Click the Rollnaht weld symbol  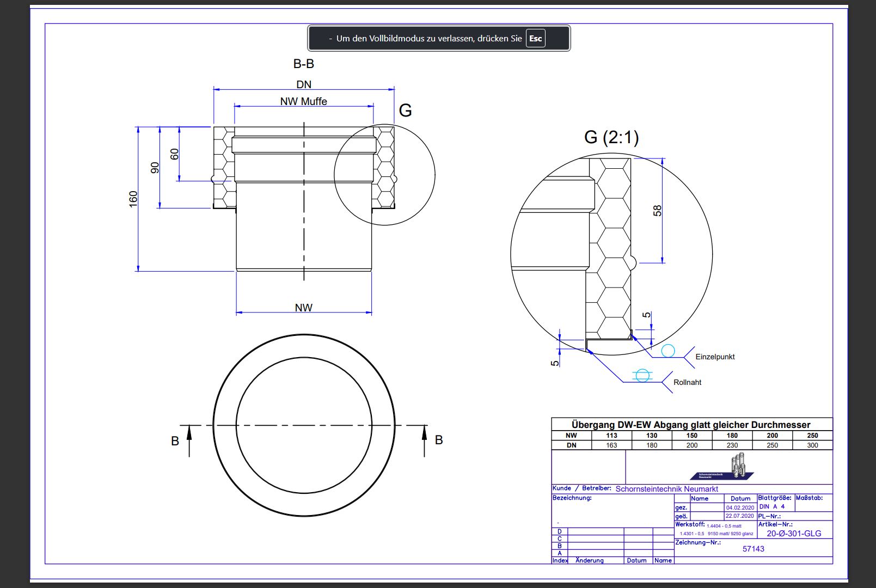(642, 375)
